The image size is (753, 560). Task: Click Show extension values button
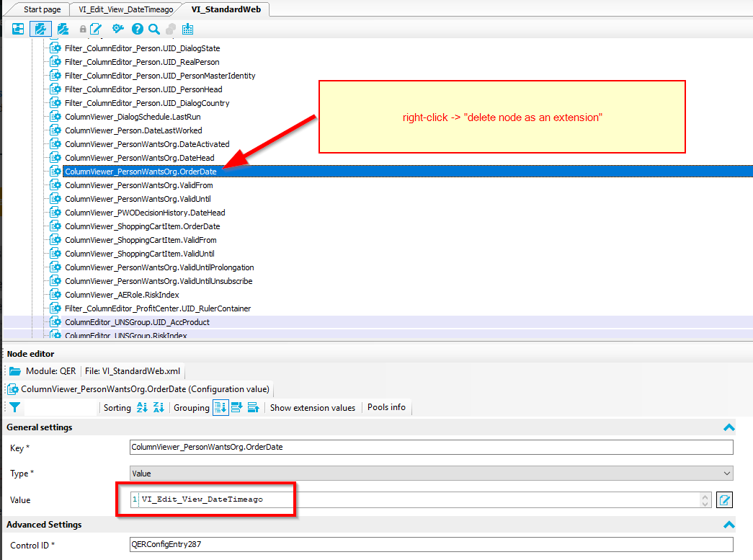pos(312,407)
